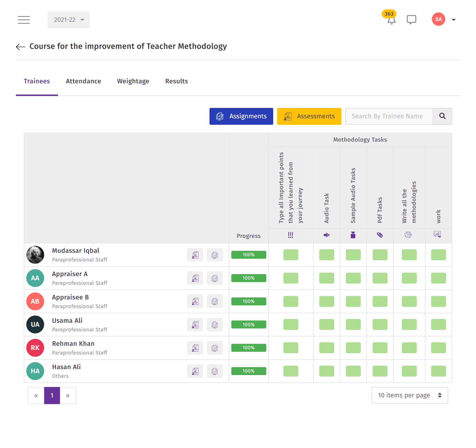Click the search magnifier button
The height and width of the screenshot is (448, 476).
point(442,116)
